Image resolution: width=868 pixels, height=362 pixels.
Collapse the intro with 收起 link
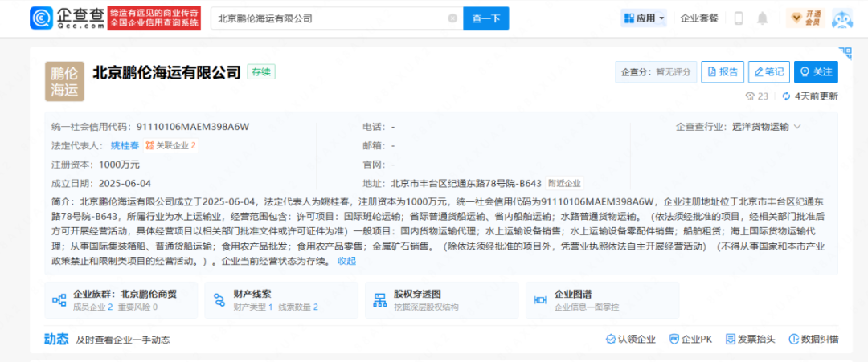[346, 261]
